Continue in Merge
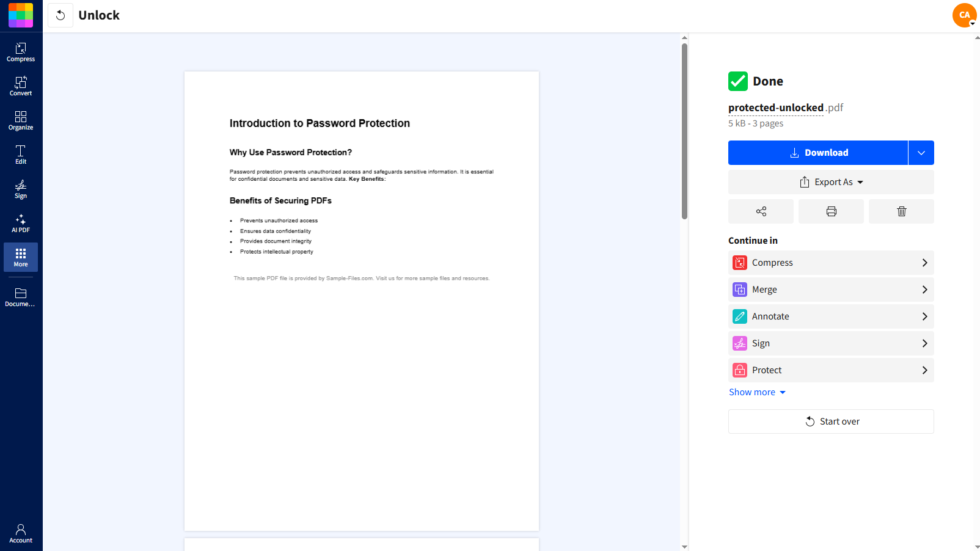This screenshot has height=551, width=980. point(831,289)
